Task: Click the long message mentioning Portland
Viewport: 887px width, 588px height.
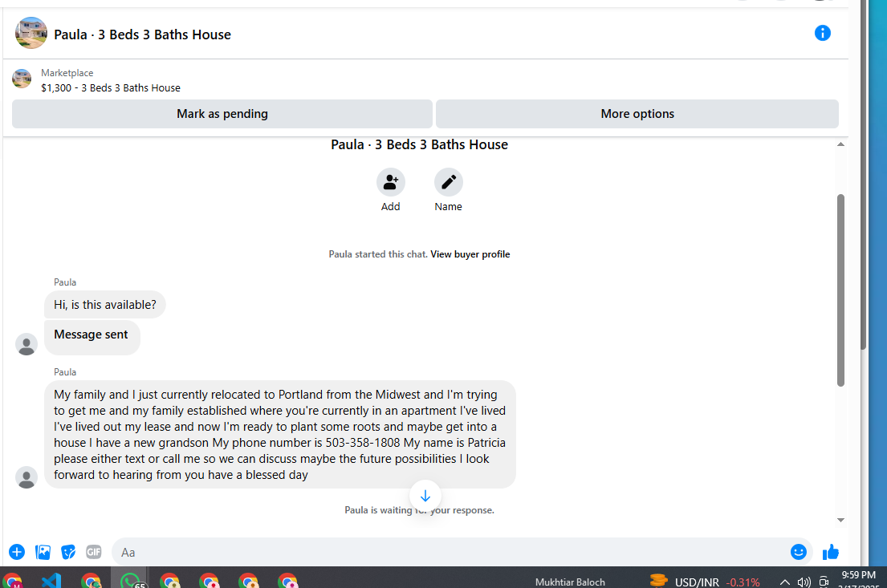Action: click(x=280, y=434)
